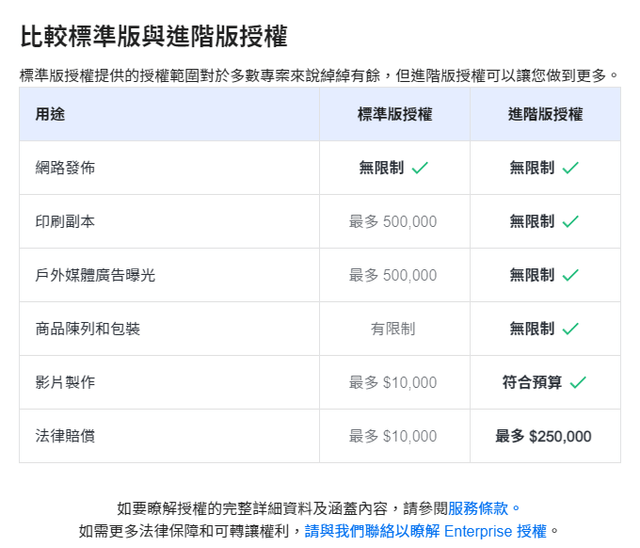The width and height of the screenshot is (640, 548).
Task: Select the 進階版授權 column header
Action: pyautogui.click(x=544, y=114)
